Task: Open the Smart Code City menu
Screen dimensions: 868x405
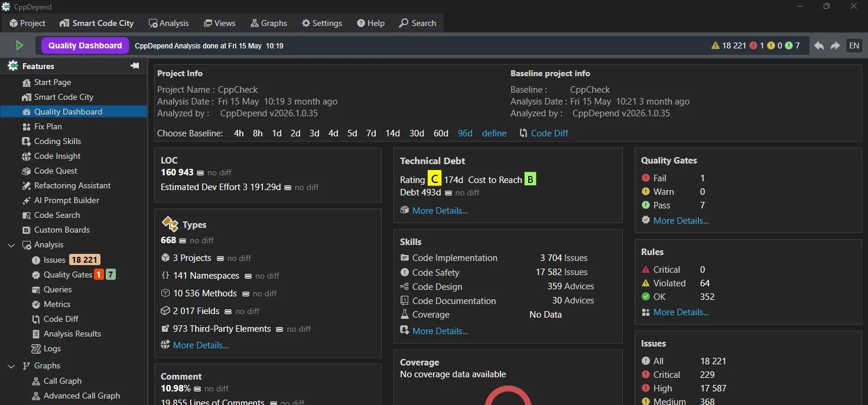Action: pyautogui.click(x=97, y=23)
